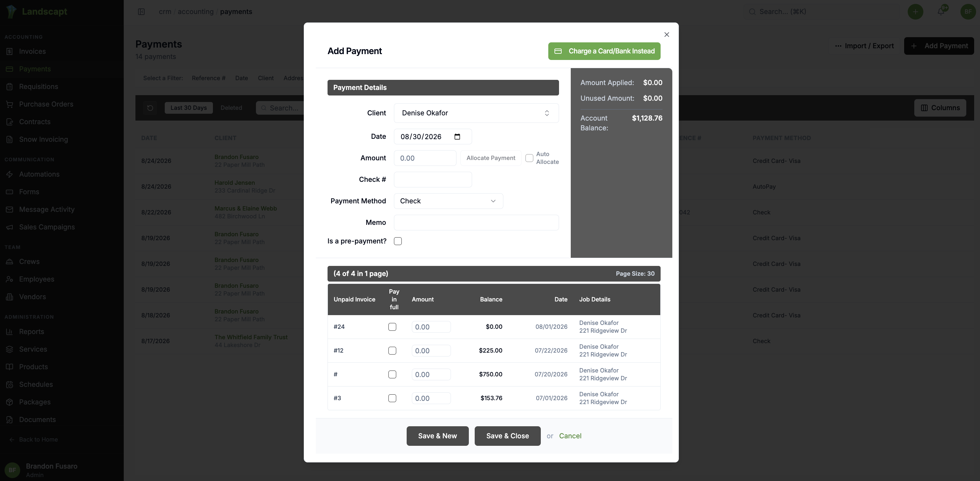Click the Check # input field
Image resolution: width=980 pixels, height=481 pixels.
[x=433, y=180]
